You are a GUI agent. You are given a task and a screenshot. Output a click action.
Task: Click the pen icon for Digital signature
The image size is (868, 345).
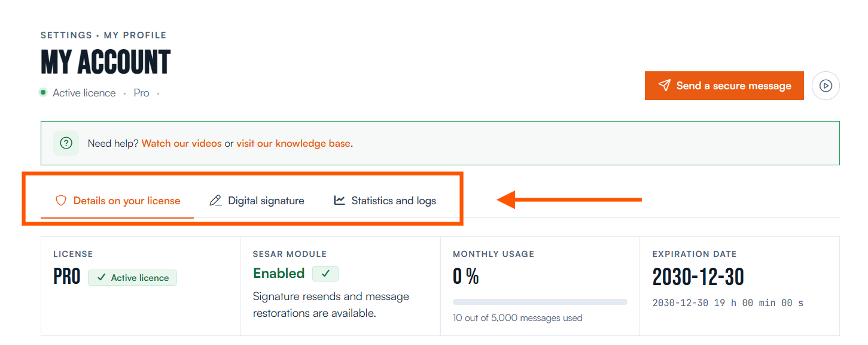[x=215, y=201]
